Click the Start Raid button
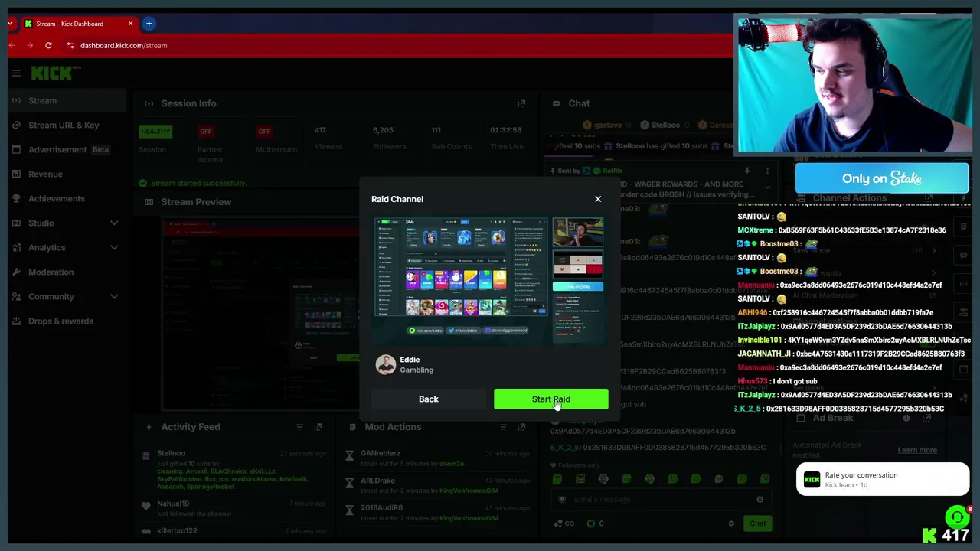This screenshot has height=551, width=980. 551,399
